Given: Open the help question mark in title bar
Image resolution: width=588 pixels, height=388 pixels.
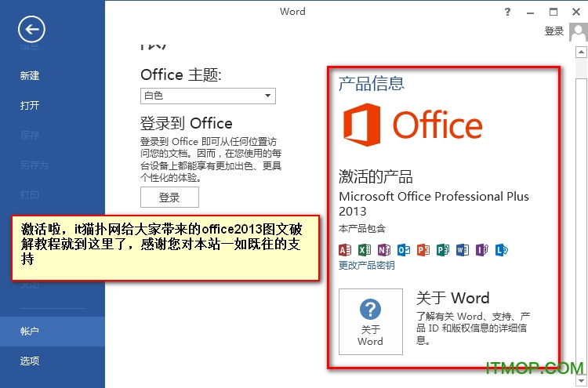Looking at the screenshot, I should pos(507,12).
